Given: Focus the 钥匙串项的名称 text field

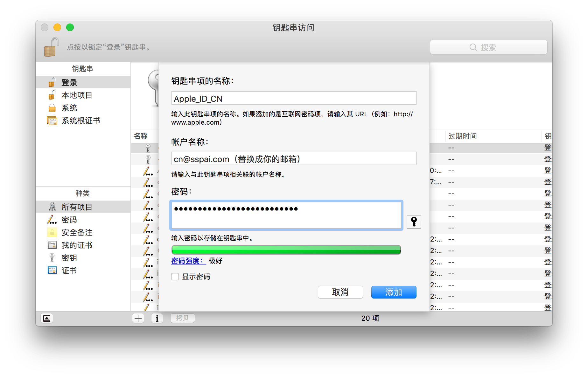Looking at the screenshot, I should click(293, 98).
